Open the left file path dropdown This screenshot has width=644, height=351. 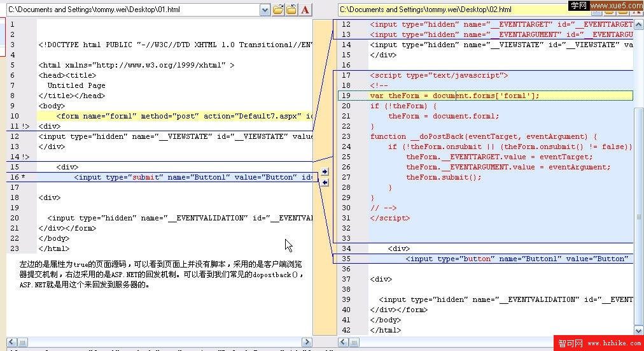point(265,10)
